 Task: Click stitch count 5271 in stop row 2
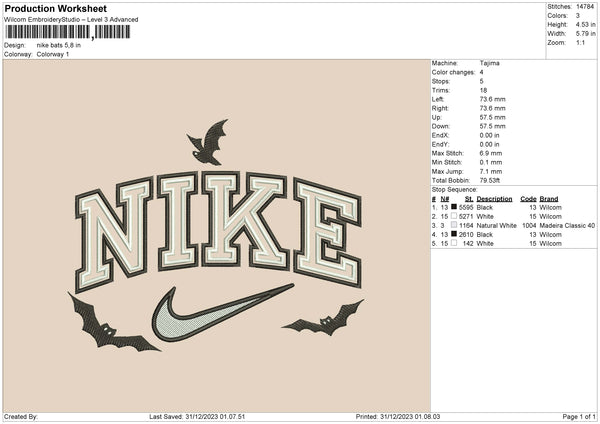coord(466,217)
